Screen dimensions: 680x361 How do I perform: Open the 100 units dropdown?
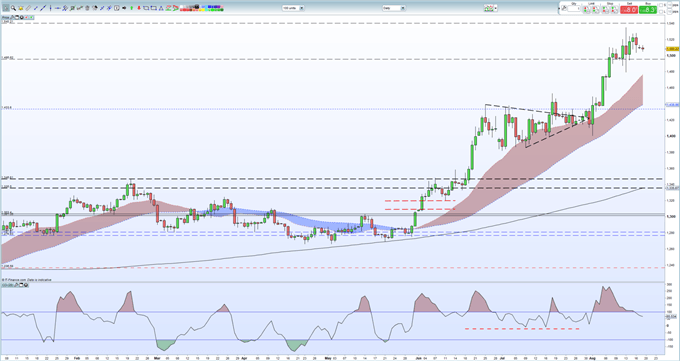click(293, 8)
